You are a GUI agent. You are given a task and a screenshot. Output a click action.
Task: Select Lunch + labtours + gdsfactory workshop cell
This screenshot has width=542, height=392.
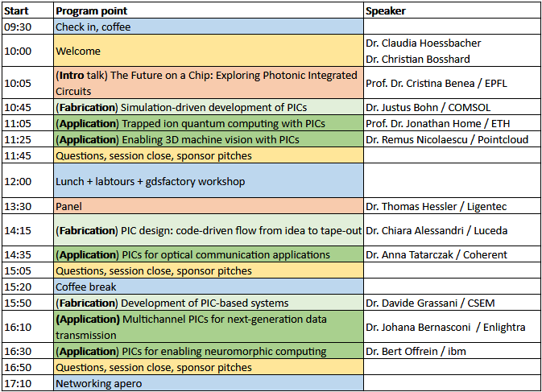pyautogui.click(x=209, y=180)
